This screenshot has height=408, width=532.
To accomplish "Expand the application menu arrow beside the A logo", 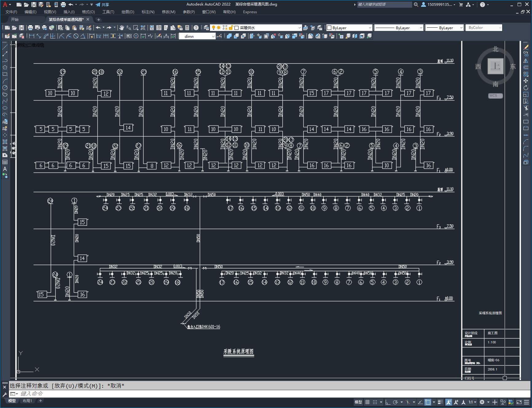I will tap(10, 5).
